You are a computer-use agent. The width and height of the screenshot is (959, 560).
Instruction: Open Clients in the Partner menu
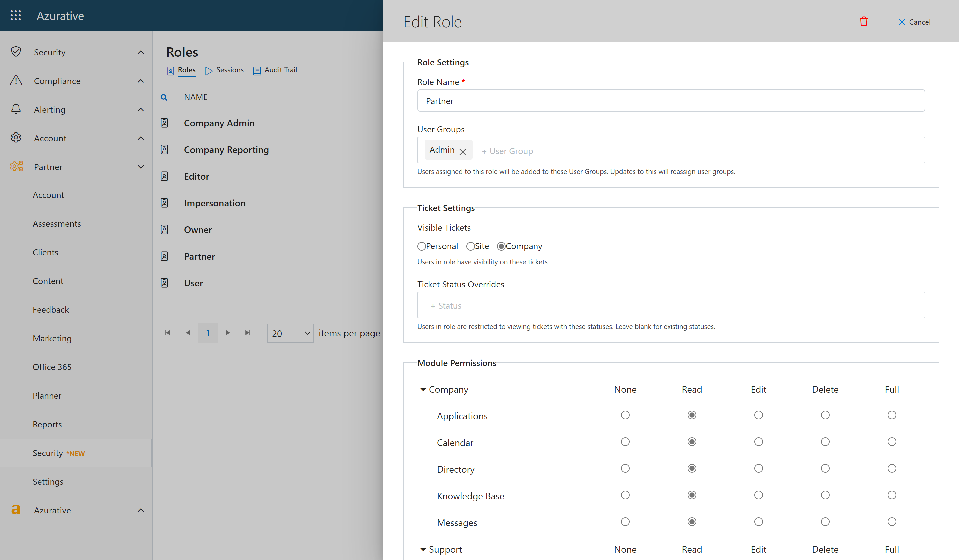pyautogui.click(x=45, y=252)
